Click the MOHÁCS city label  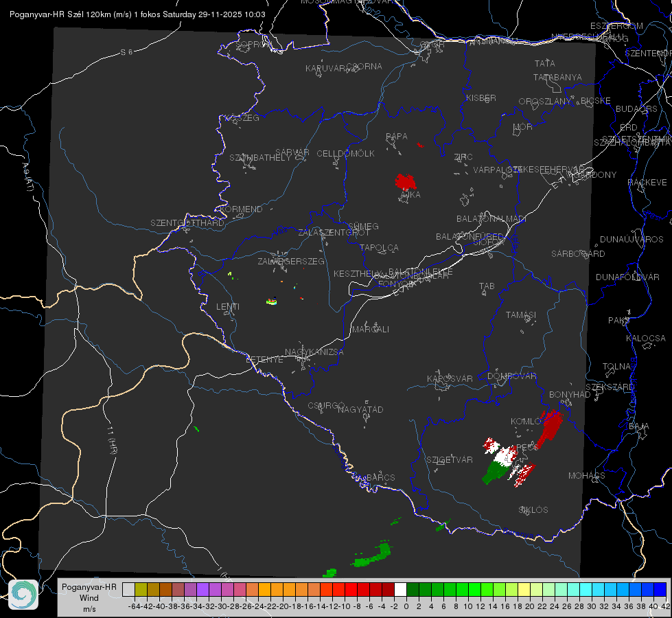[x=586, y=475]
